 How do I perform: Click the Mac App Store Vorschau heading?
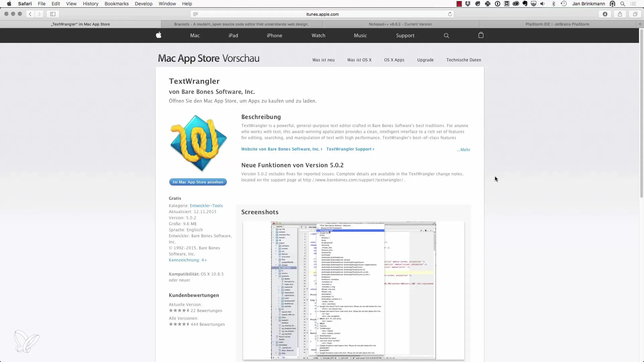coord(209,58)
